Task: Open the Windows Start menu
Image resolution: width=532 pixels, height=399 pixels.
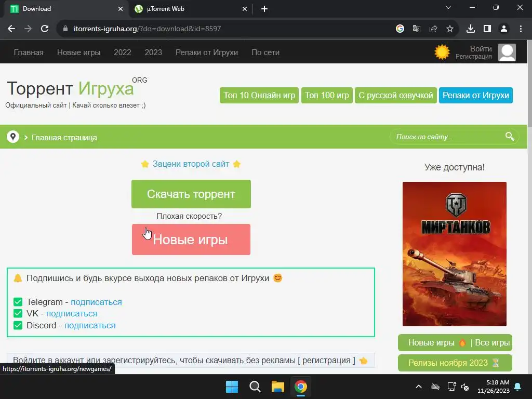Action: tap(232, 387)
